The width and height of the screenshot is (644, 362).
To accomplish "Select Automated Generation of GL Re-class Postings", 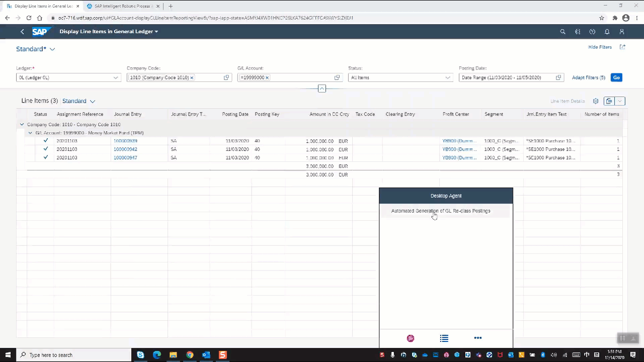I will pyautogui.click(x=440, y=211).
